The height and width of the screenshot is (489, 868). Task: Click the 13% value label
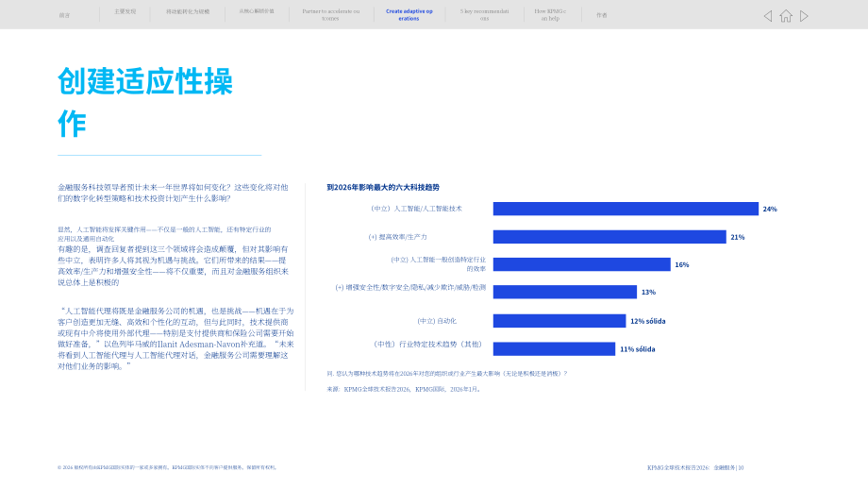coord(648,292)
